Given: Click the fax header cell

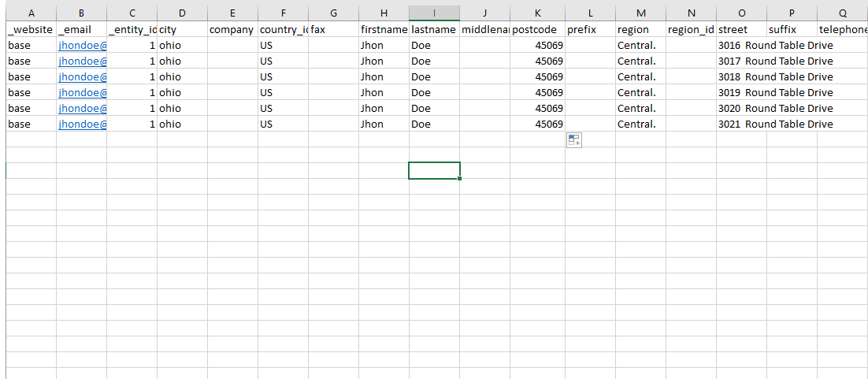Looking at the screenshot, I should click(x=333, y=29).
